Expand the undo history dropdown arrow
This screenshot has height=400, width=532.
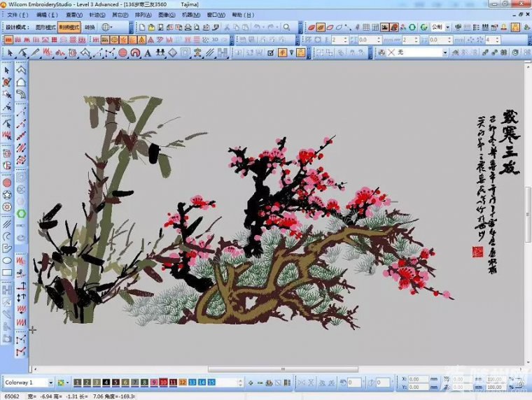click(263, 27)
